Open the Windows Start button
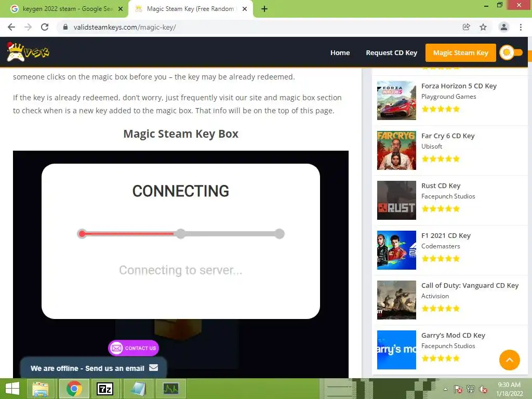 12,389
